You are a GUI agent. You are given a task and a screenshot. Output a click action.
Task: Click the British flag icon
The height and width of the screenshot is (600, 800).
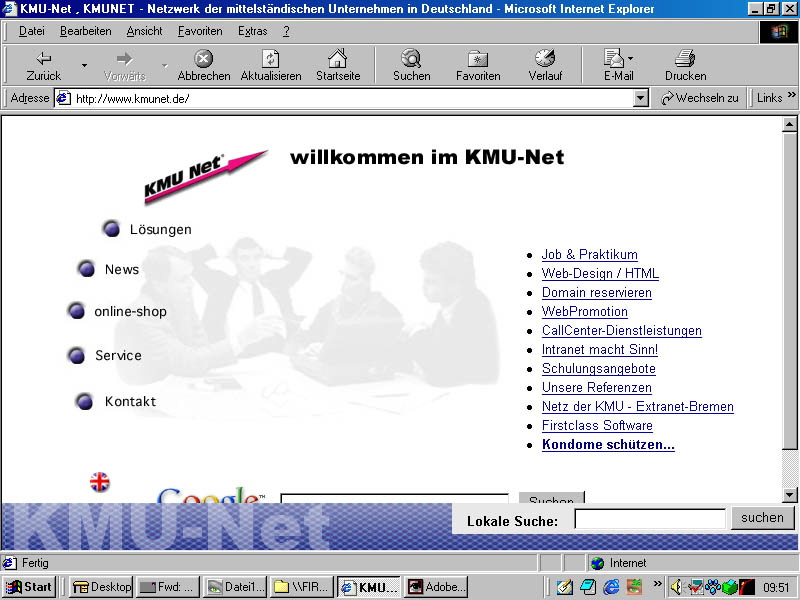tap(99, 482)
